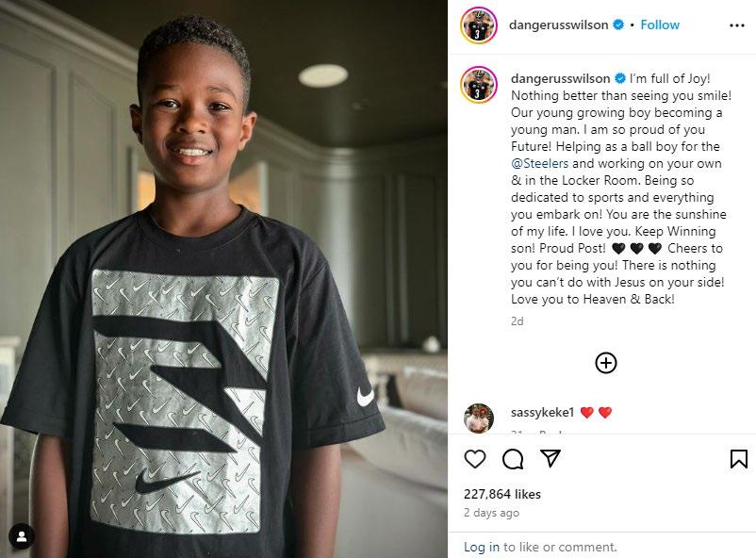Open the three-dot more options menu

737,25
